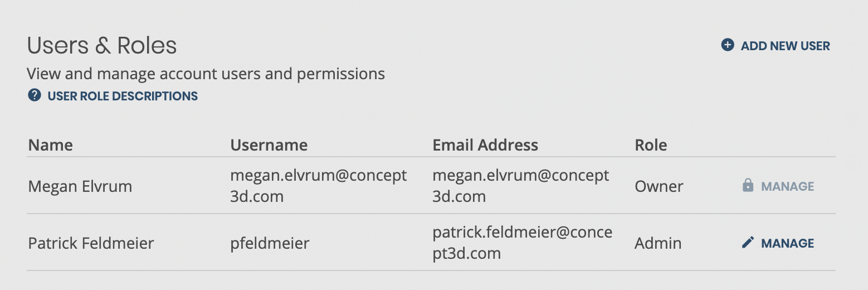Click the name Megan Elvrum
Image resolution: width=868 pixels, height=290 pixels.
(x=80, y=186)
